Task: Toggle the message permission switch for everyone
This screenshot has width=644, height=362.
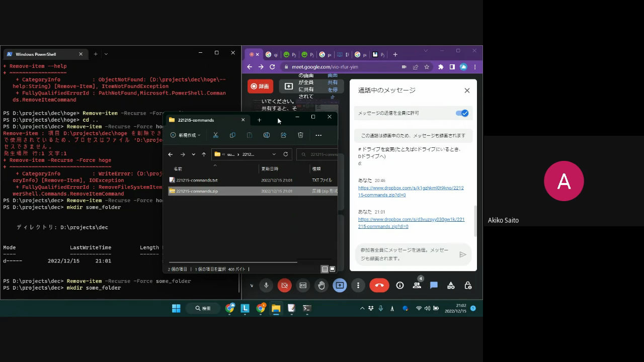Action: [x=462, y=113]
